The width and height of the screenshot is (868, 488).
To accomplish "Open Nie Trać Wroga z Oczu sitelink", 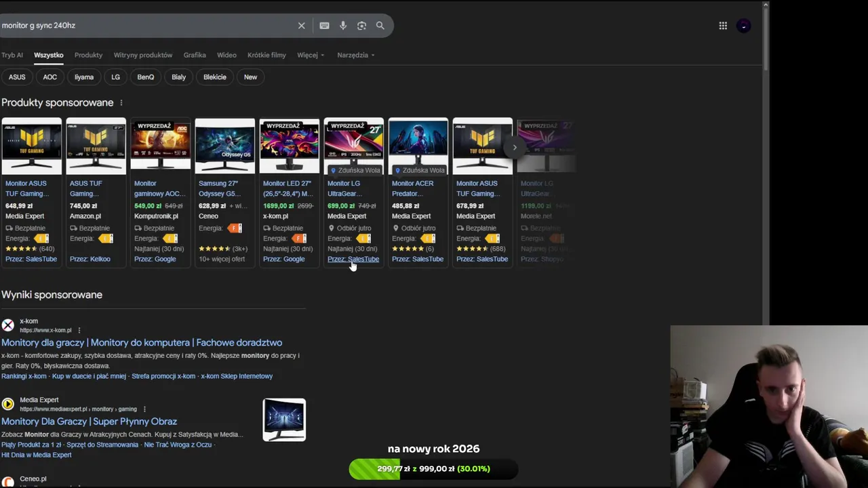I will pos(178,445).
